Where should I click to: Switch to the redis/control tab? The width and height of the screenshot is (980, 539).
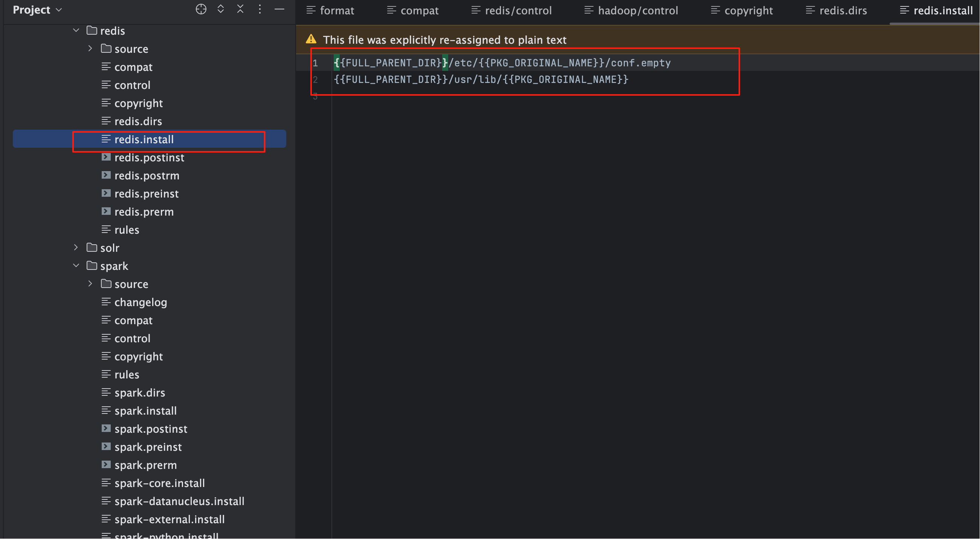tap(511, 11)
